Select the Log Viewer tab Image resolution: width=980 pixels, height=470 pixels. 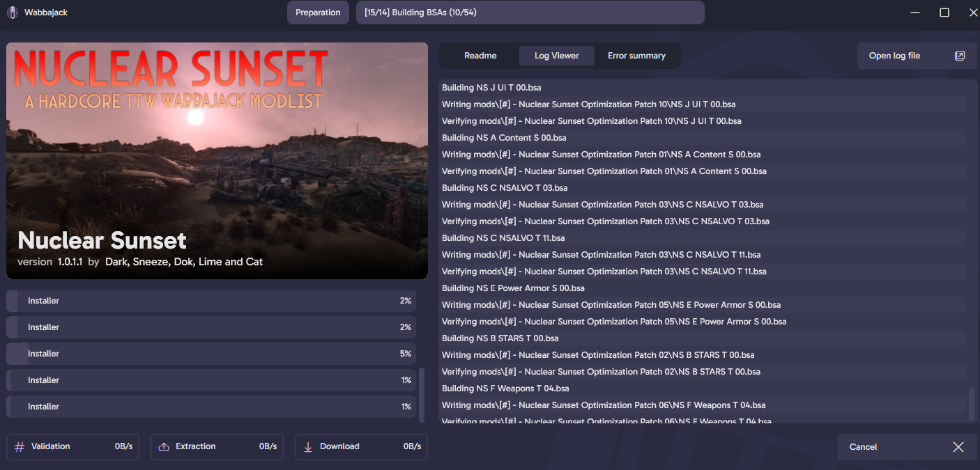tap(557, 56)
